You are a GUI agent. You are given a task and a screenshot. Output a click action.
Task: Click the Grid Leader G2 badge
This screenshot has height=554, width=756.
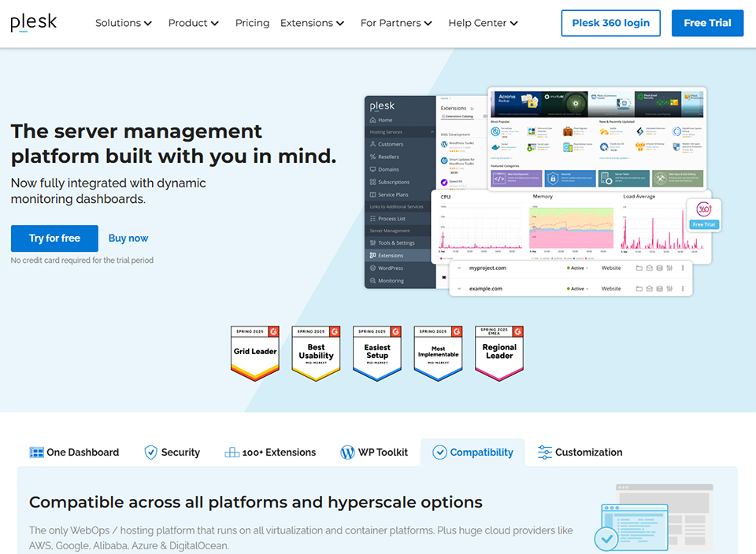pyautogui.click(x=255, y=353)
